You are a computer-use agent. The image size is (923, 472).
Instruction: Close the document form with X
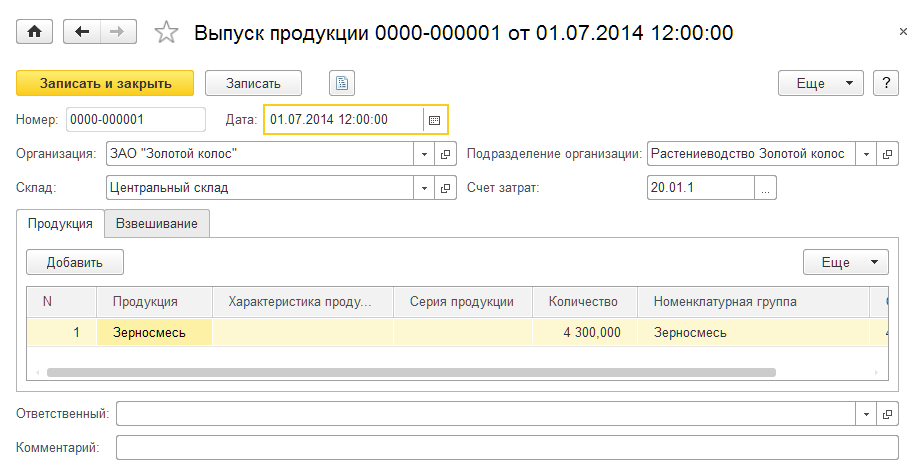click(x=904, y=32)
